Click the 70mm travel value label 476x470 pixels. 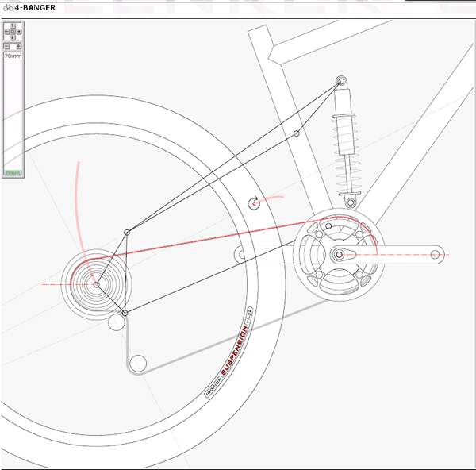click(13, 56)
